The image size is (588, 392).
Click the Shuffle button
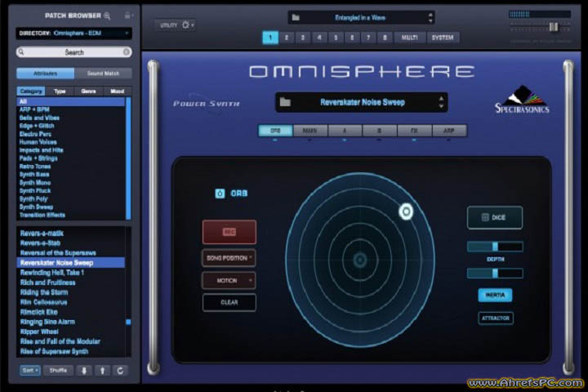(58, 371)
